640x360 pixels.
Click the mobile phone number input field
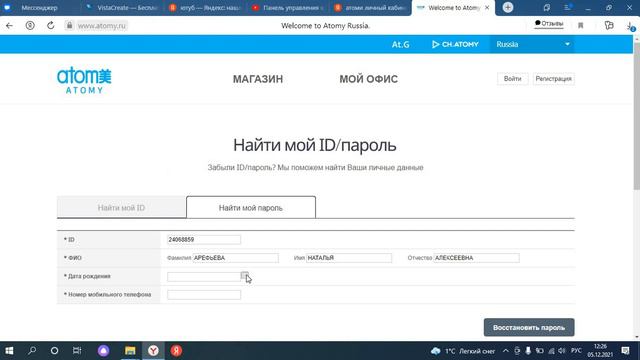pos(204,295)
